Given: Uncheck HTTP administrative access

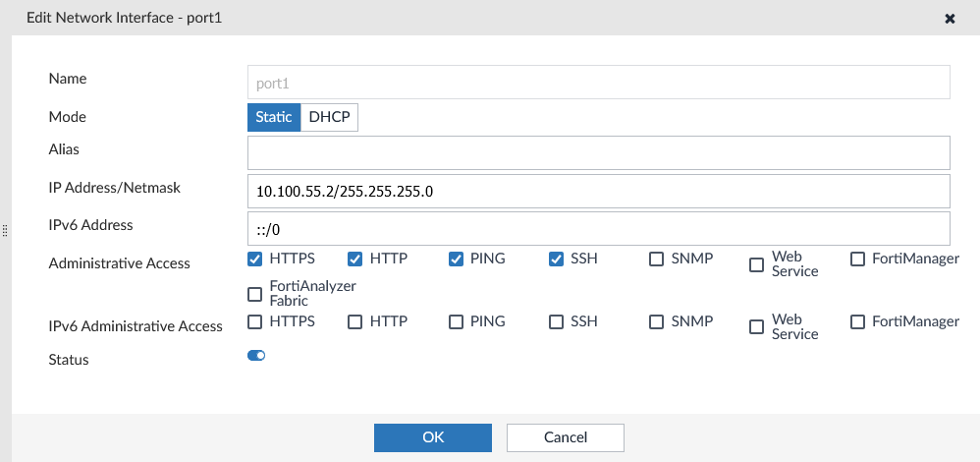Looking at the screenshot, I should pyautogui.click(x=355, y=260).
